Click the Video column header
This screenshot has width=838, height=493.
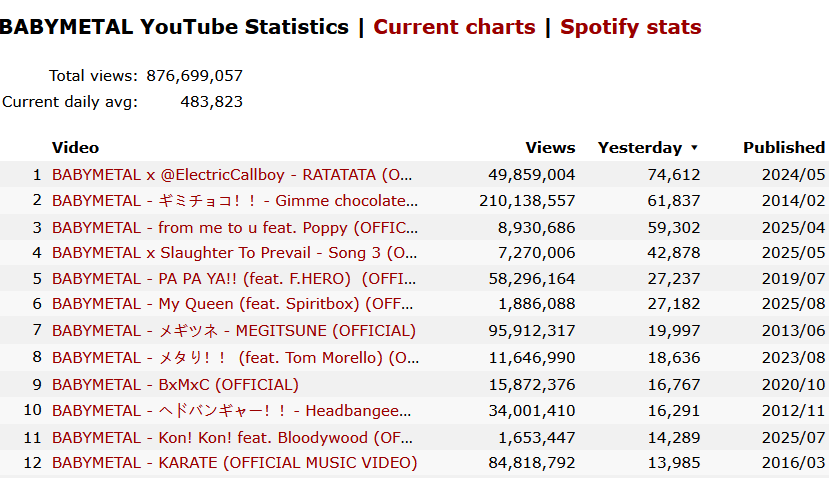point(75,147)
